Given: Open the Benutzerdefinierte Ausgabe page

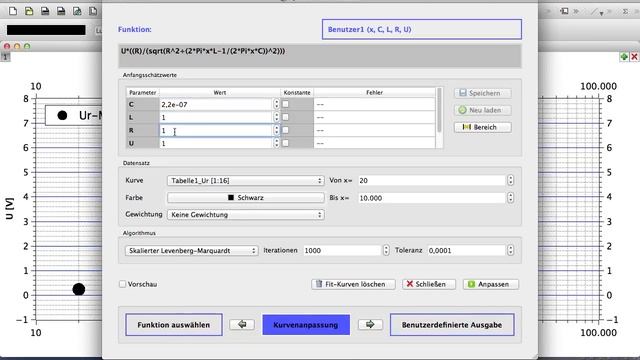Looking at the screenshot, I should (452, 325).
